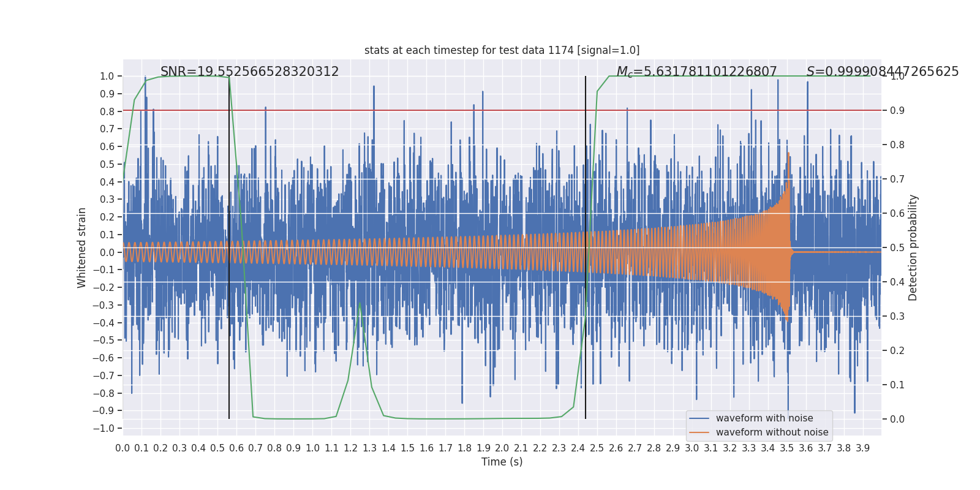Click the red horizontal threshold line
This screenshot has width=980, height=490.
pyautogui.click(x=429, y=111)
